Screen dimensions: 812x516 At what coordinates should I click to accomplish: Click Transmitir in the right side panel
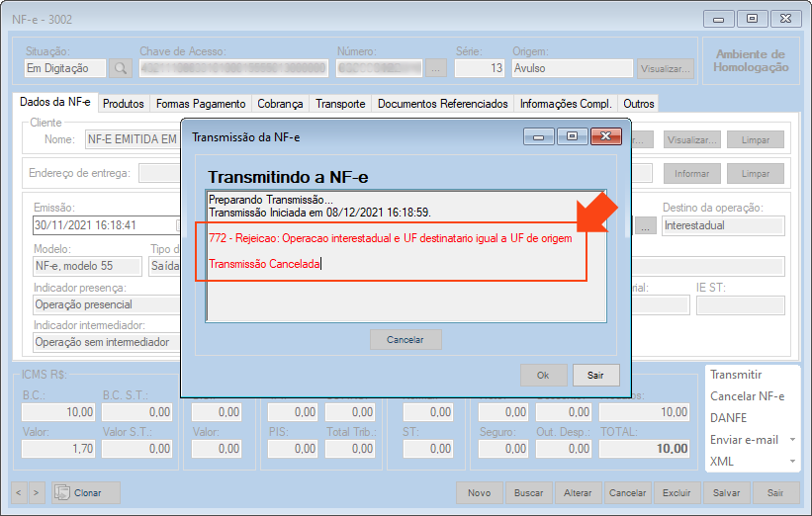tap(736, 375)
